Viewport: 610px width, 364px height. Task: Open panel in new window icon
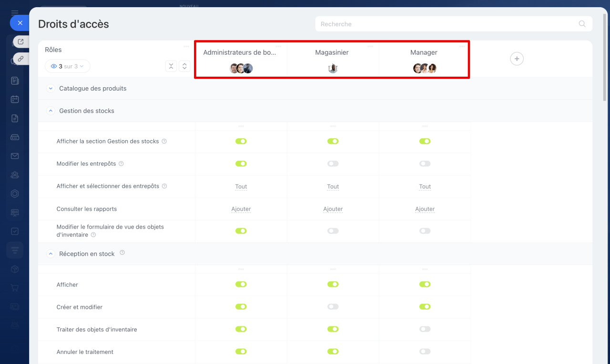(20, 42)
